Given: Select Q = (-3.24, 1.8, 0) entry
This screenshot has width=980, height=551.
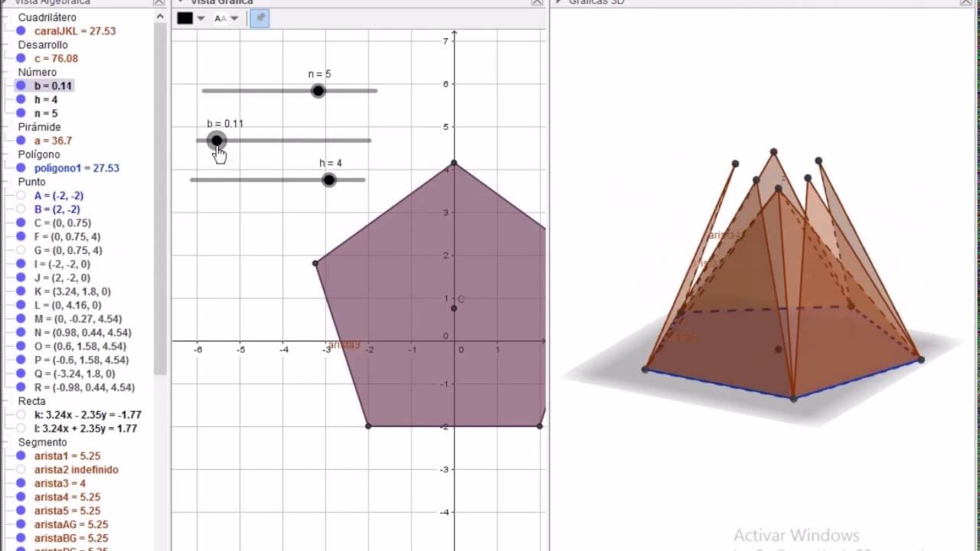Looking at the screenshot, I should pos(74,375).
